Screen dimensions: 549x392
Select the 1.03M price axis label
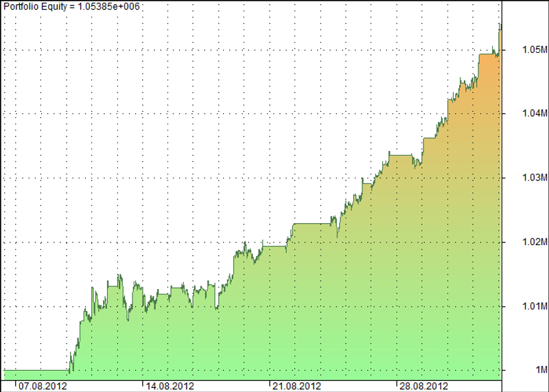coord(535,178)
